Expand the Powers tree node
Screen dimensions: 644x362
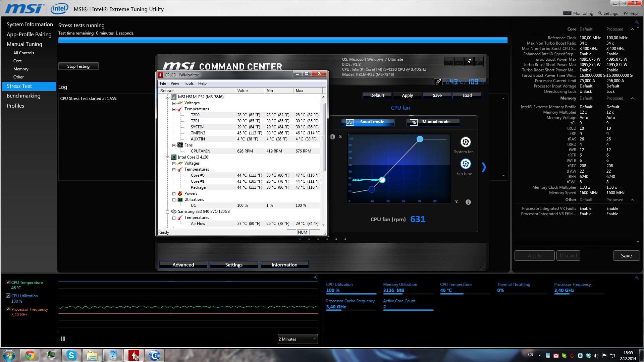point(174,194)
